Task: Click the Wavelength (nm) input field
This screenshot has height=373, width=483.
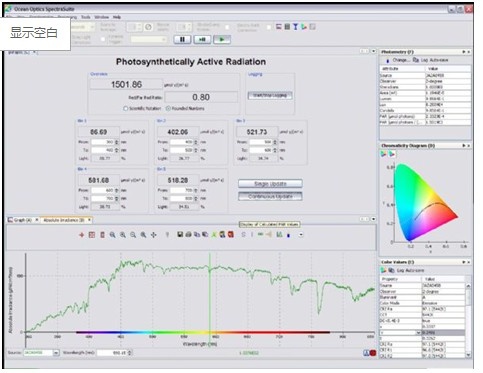Action: click(x=114, y=353)
